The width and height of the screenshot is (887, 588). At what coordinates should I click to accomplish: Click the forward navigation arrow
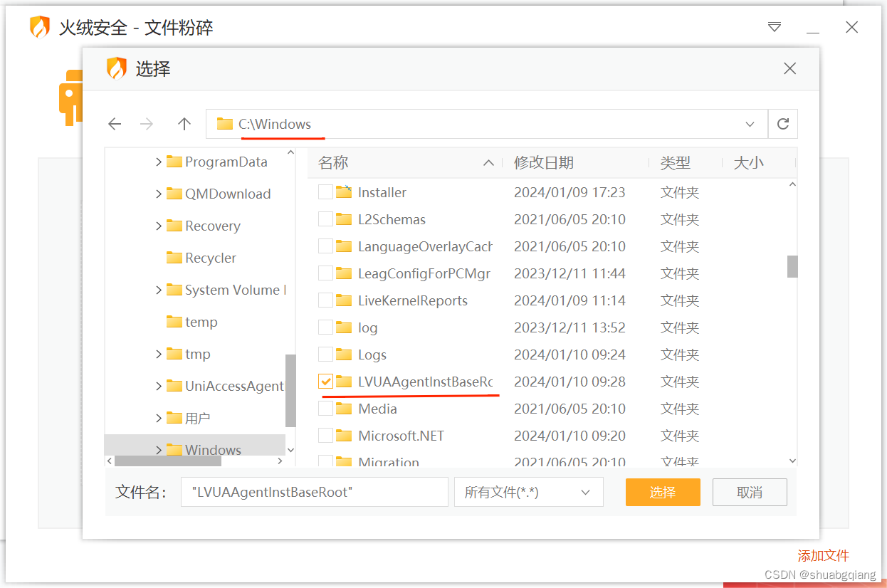pyautogui.click(x=147, y=124)
